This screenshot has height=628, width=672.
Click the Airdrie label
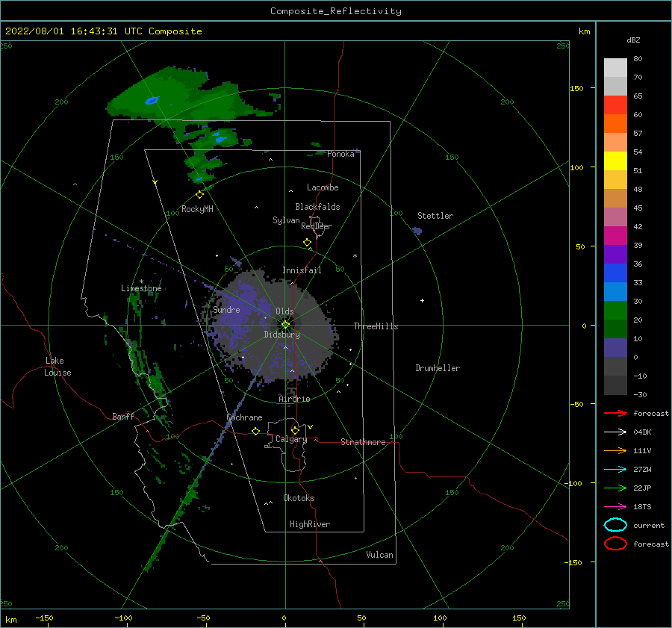[x=294, y=399]
